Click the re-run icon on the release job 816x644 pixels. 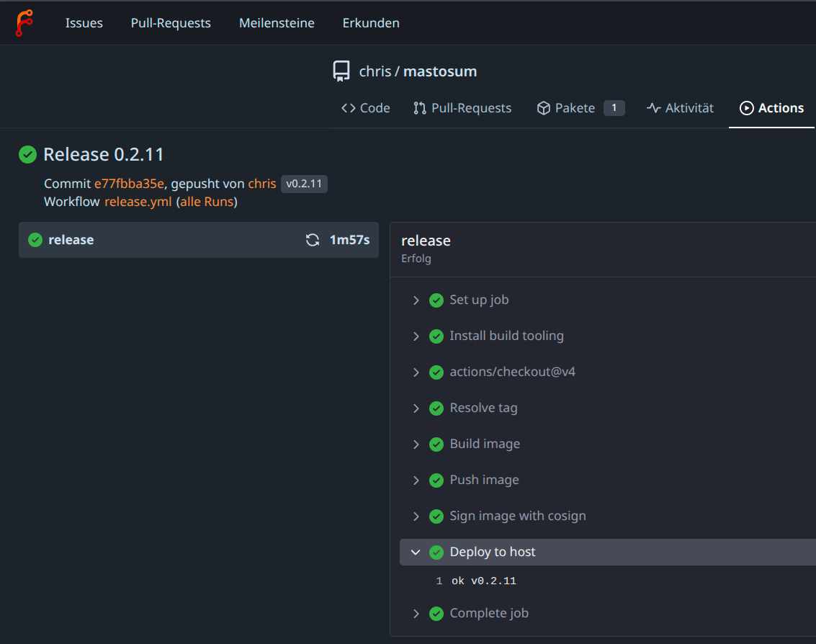coord(313,240)
